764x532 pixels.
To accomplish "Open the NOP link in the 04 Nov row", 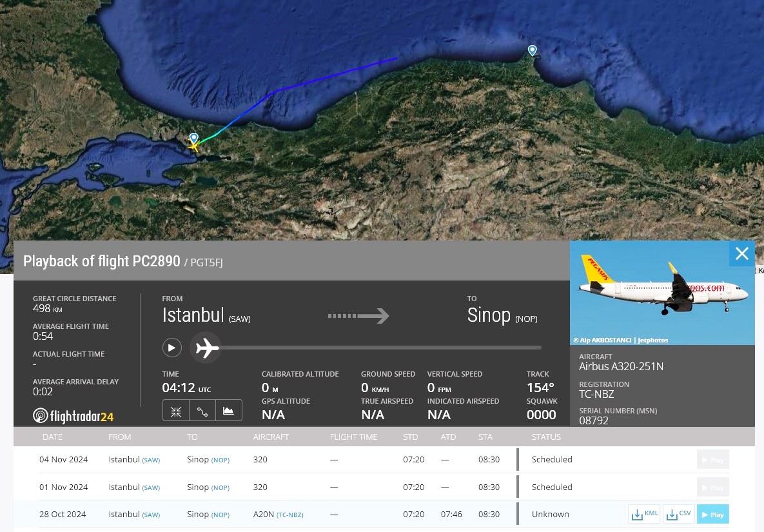I will (x=220, y=460).
